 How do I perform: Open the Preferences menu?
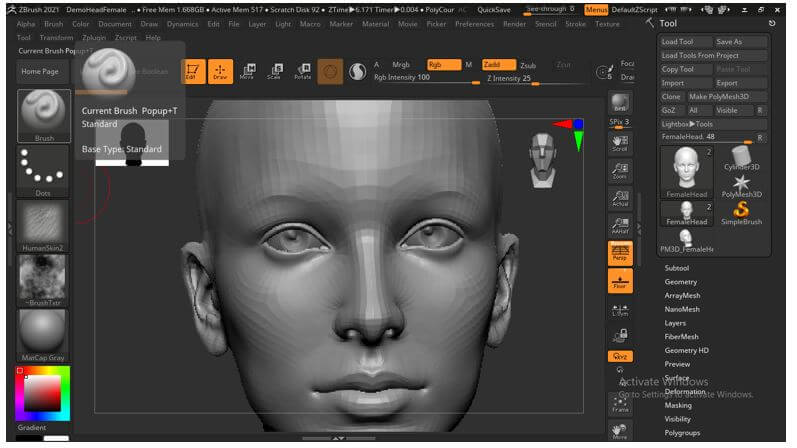pyautogui.click(x=474, y=24)
